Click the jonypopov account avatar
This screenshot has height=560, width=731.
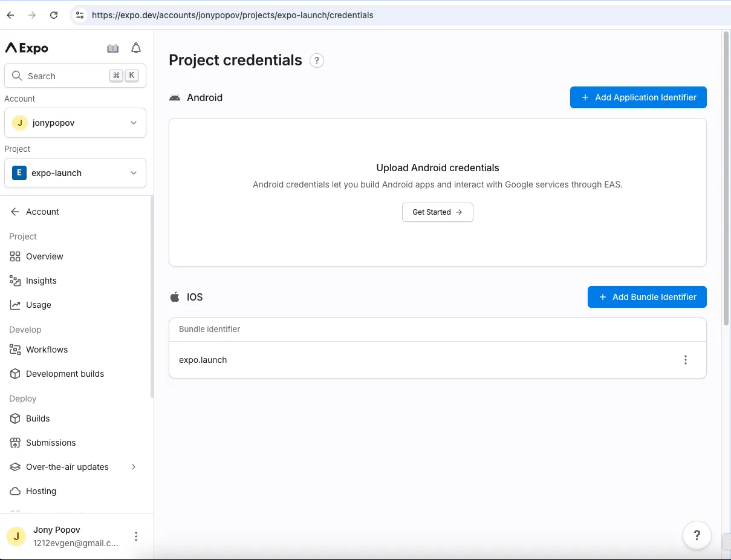[19, 123]
